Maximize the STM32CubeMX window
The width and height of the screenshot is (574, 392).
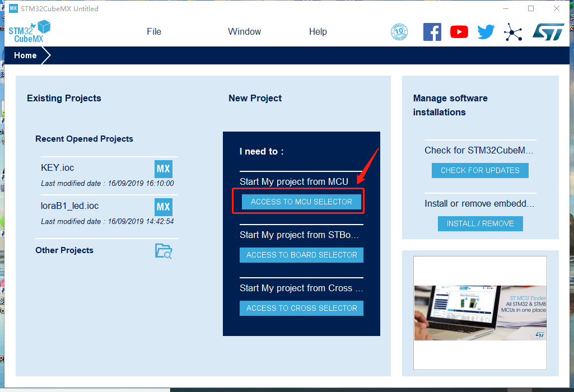(x=531, y=8)
